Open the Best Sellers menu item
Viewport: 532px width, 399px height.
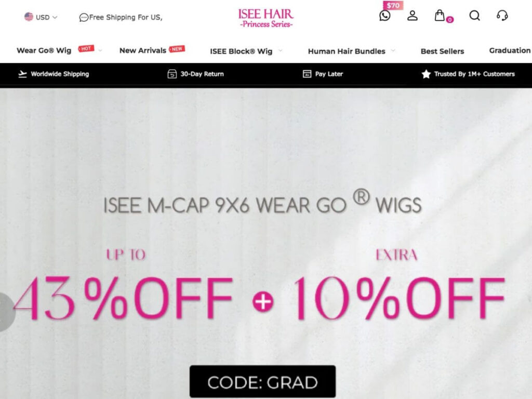(442, 51)
